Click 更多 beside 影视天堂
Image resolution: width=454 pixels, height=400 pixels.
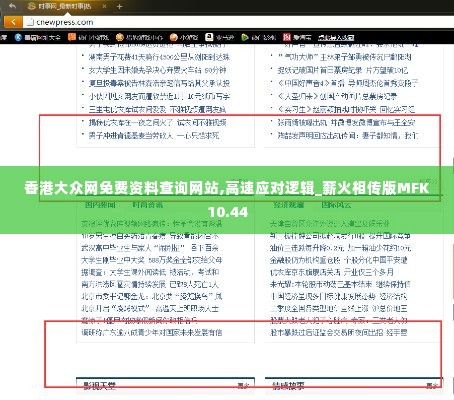pyautogui.click(x=243, y=386)
